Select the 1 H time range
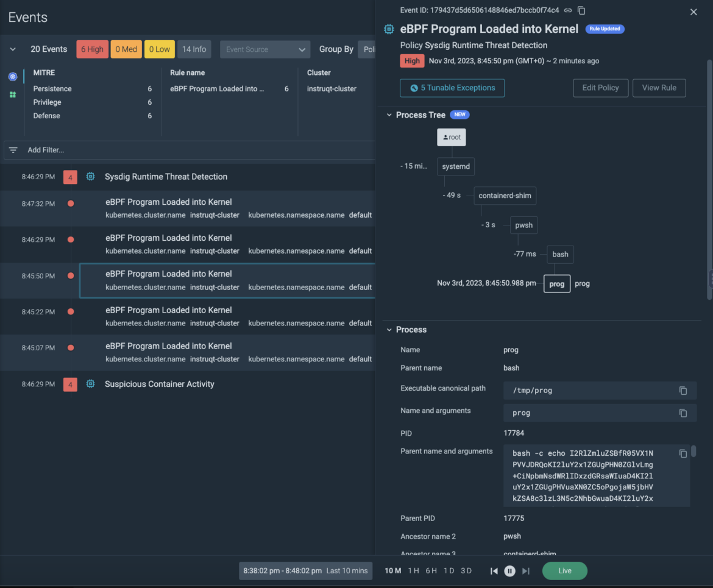Screen dimensions: 713x588 413,571
